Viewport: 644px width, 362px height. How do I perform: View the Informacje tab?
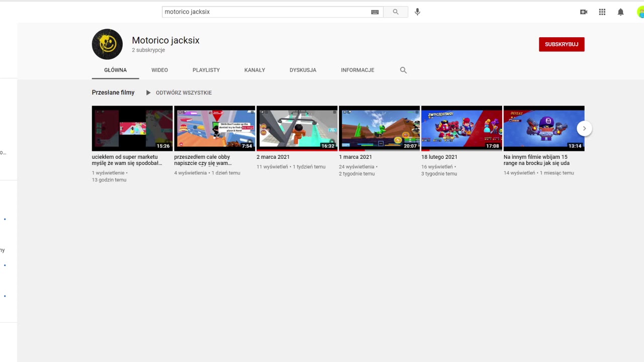pos(358,70)
